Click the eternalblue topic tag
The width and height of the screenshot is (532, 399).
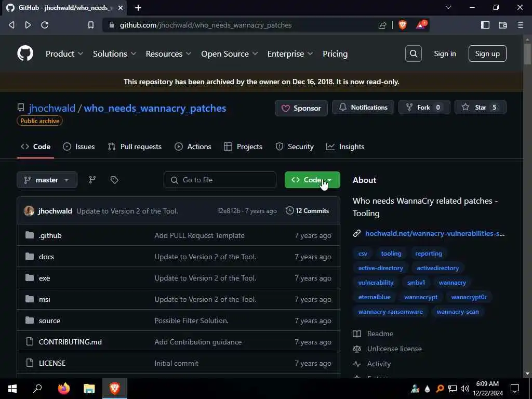[374, 297]
